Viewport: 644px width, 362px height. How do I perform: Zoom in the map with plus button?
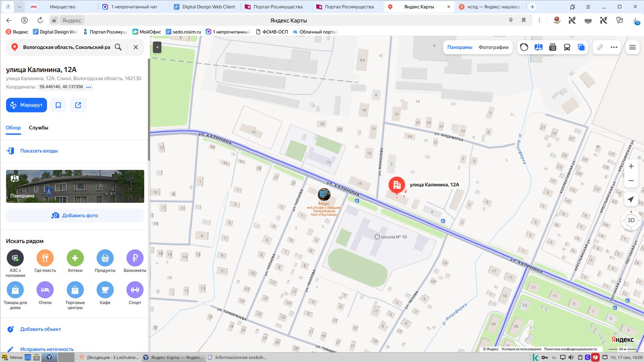[x=631, y=166]
